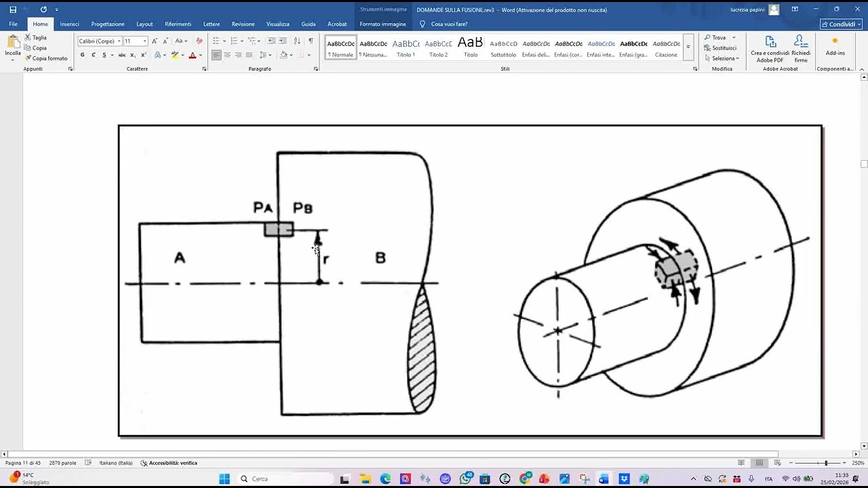Align paragraph to the right
The image size is (868, 488).
point(238,55)
